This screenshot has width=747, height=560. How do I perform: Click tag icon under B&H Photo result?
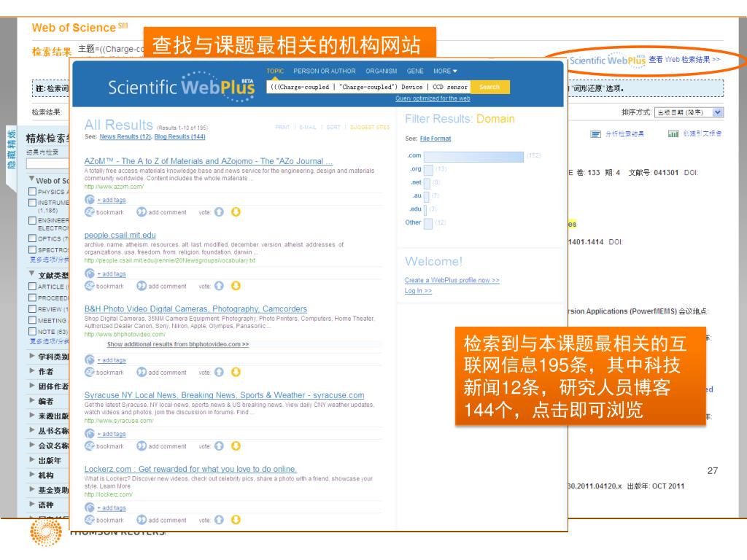click(x=90, y=359)
